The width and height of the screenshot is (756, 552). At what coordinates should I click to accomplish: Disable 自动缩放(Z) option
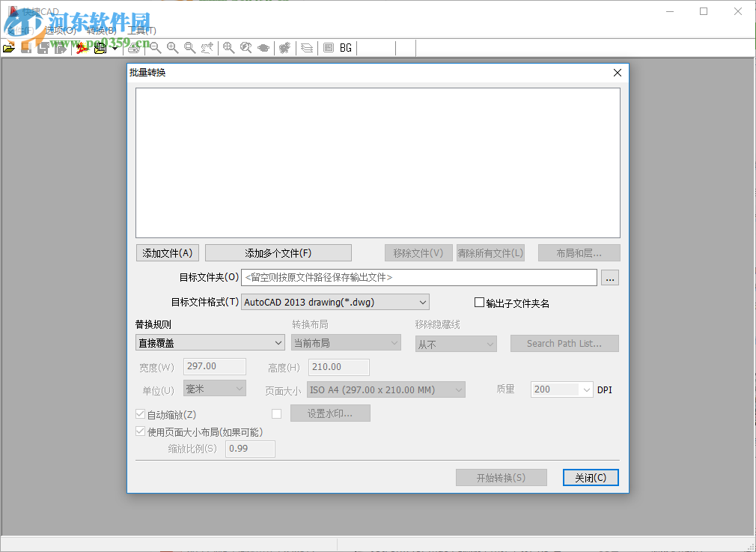[x=140, y=413]
